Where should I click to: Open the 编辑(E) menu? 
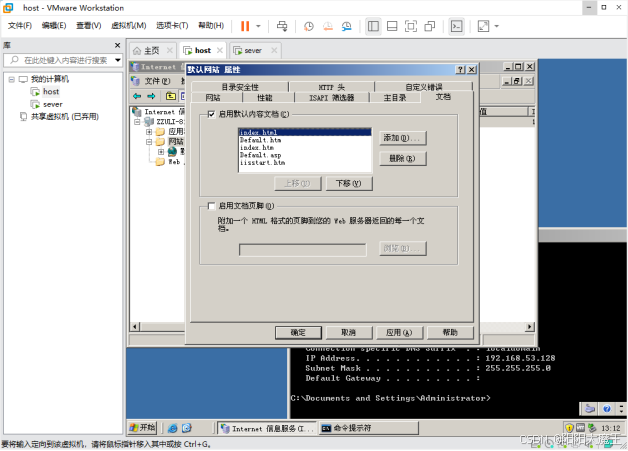(54, 26)
